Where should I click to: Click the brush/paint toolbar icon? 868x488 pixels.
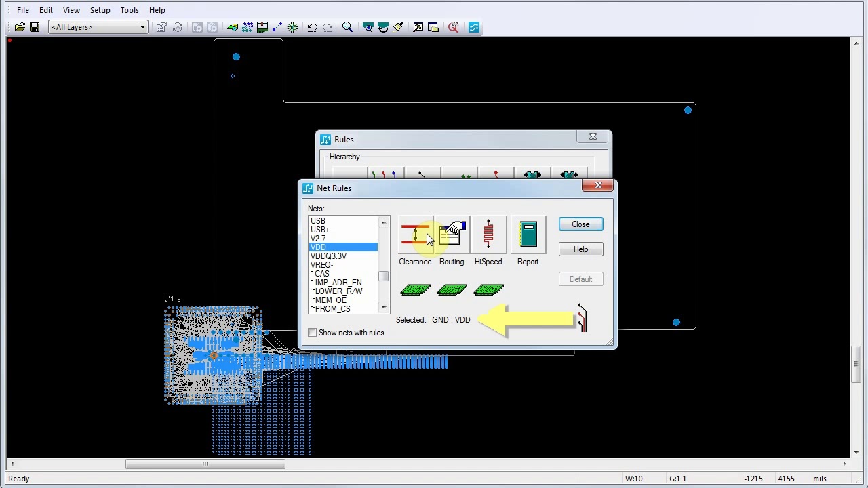pos(398,27)
